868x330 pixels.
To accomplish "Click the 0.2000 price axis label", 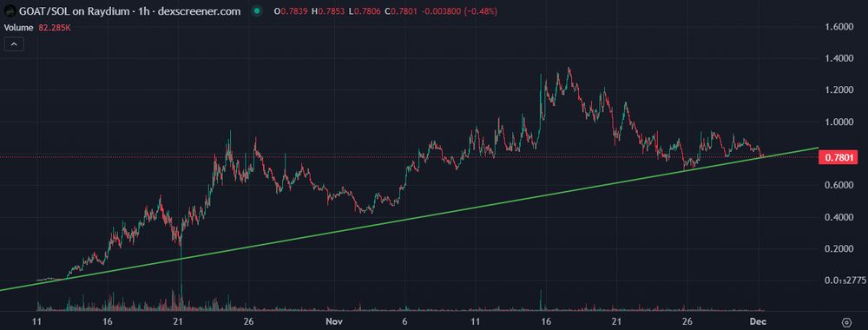I will (838, 249).
